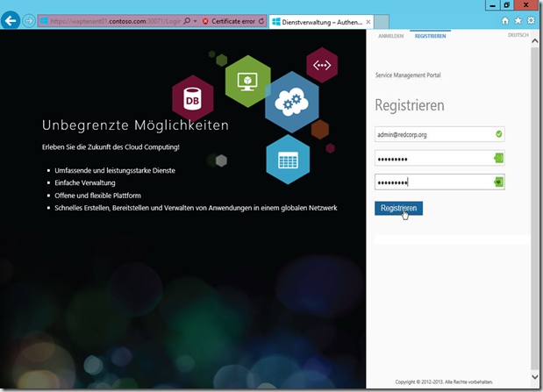Screen dimensions: 543x392
Task: Click the maroon network arrows hexagon icon
Action: [x=322, y=65]
